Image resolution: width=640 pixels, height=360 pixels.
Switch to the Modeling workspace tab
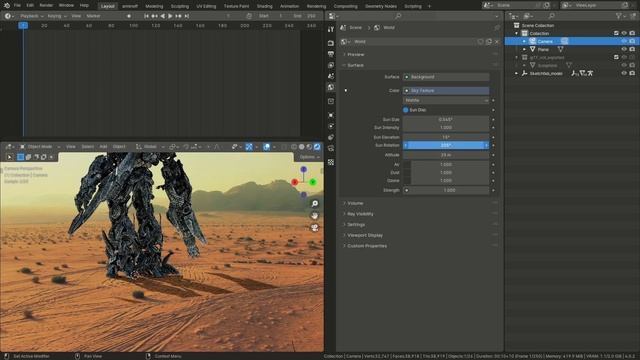[154, 6]
